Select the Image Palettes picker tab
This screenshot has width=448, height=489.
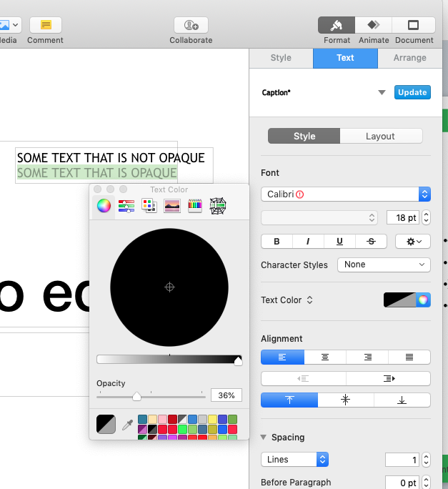click(172, 206)
